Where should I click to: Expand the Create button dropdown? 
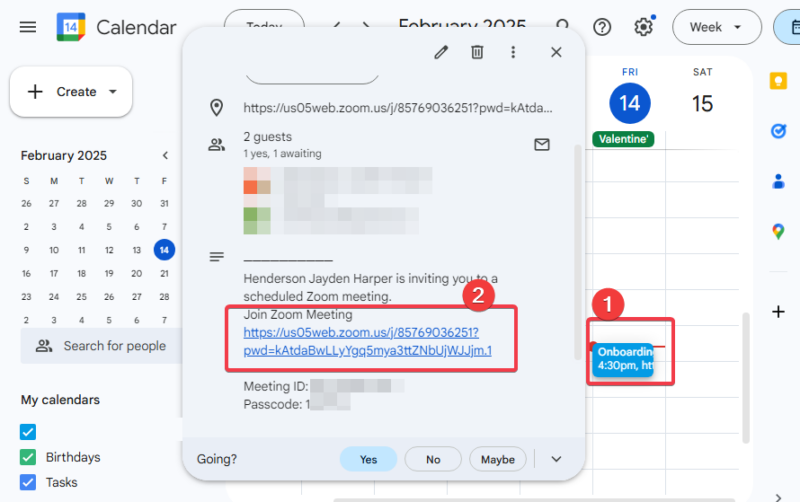pos(112,92)
